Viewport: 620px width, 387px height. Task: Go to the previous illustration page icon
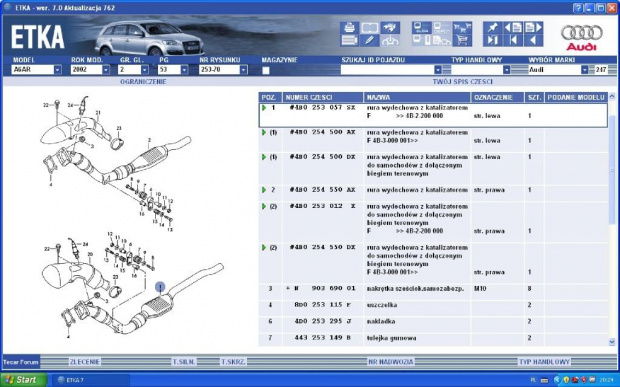coord(513,28)
